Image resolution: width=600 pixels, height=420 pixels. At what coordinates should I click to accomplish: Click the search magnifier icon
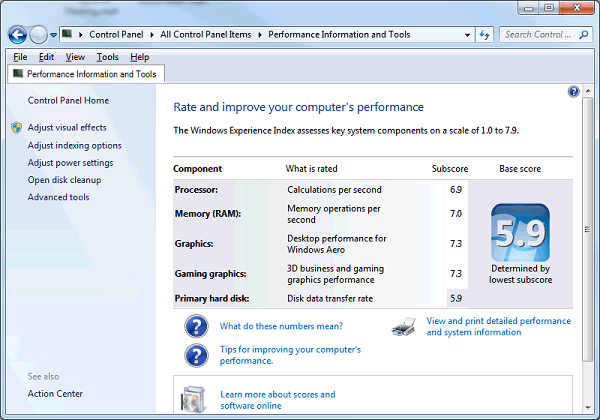[x=584, y=35]
